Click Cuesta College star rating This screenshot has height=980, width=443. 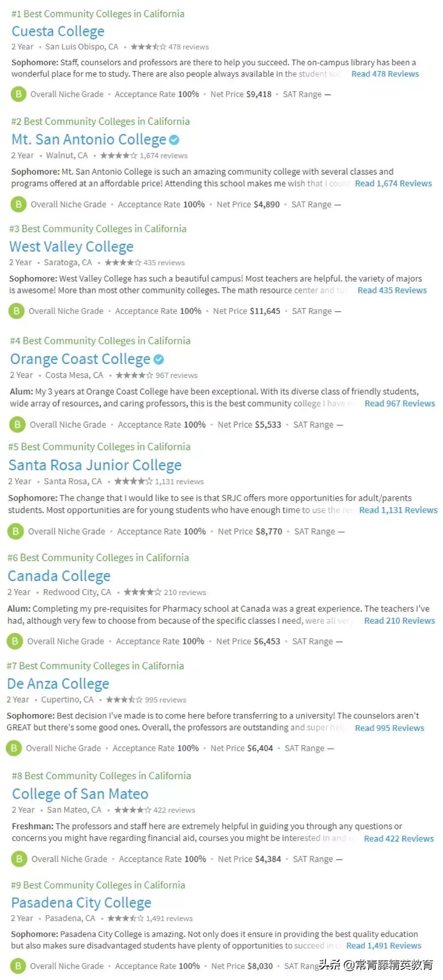[x=148, y=47]
